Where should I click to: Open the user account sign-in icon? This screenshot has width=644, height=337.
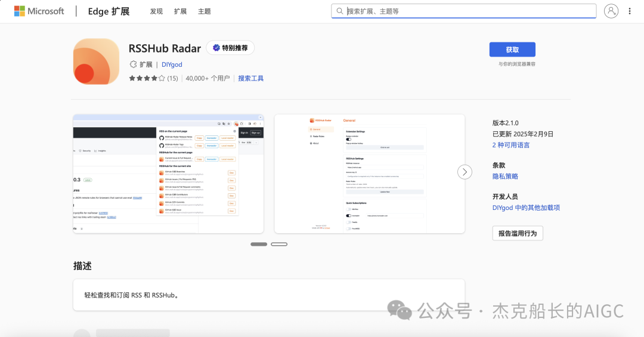pyautogui.click(x=611, y=11)
